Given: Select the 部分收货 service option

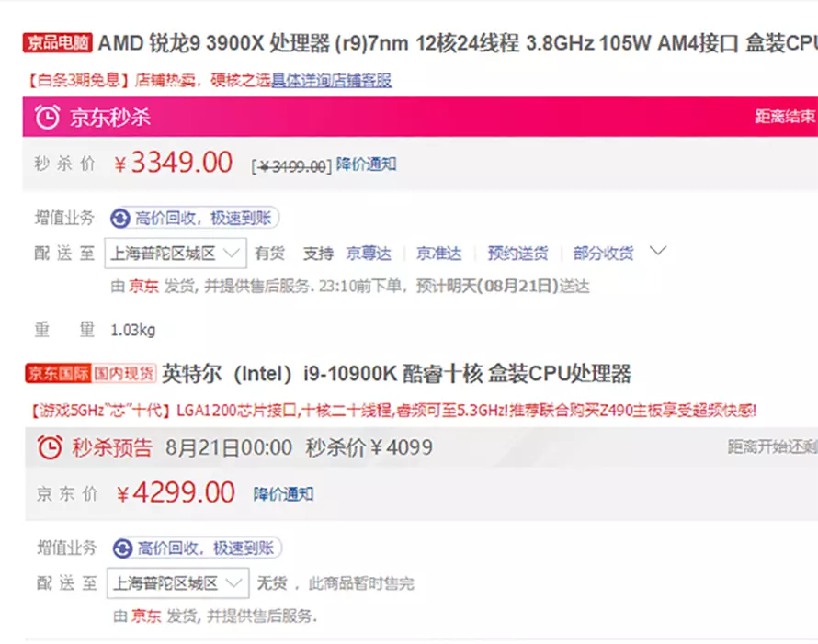Looking at the screenshot, I should pyautogui.click(x=603, y=254).
